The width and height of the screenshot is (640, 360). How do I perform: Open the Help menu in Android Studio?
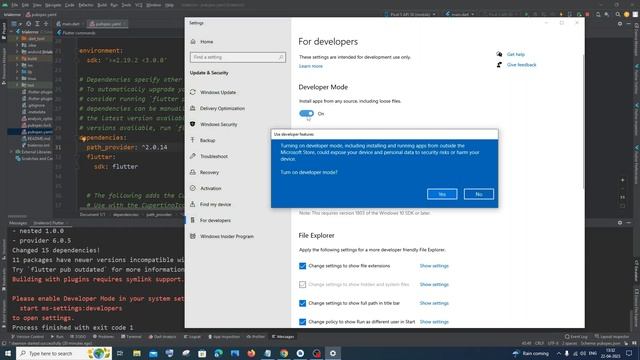(x=169, y=5)
